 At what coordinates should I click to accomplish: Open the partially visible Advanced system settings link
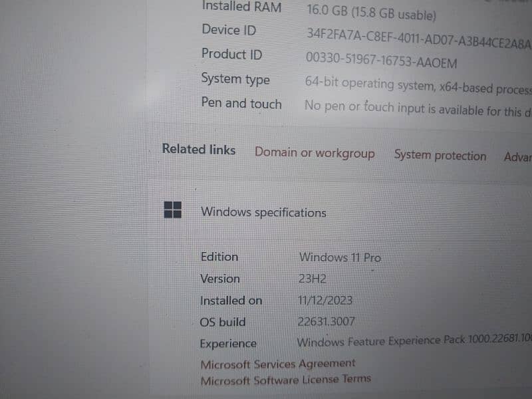coord(517,157)
